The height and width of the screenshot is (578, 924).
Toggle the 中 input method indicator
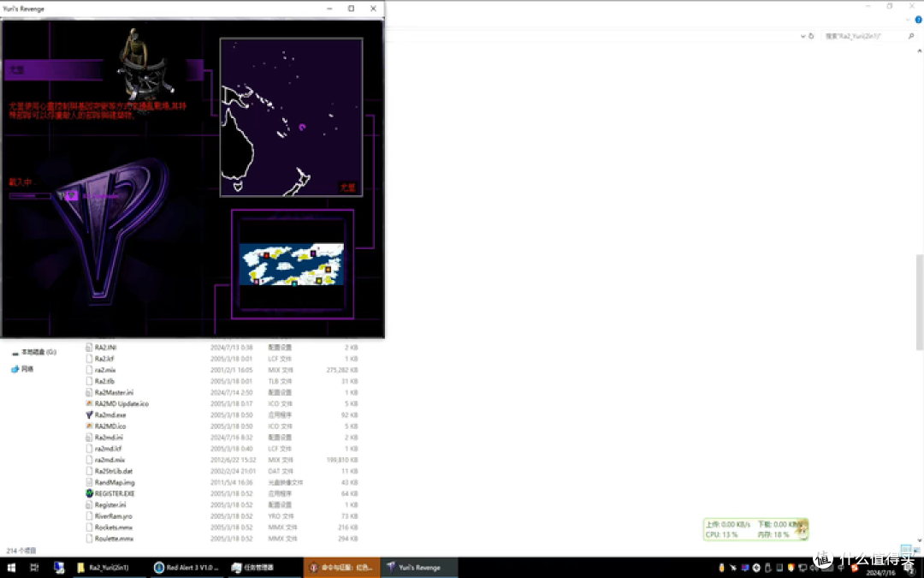click(x=842, y=568)
